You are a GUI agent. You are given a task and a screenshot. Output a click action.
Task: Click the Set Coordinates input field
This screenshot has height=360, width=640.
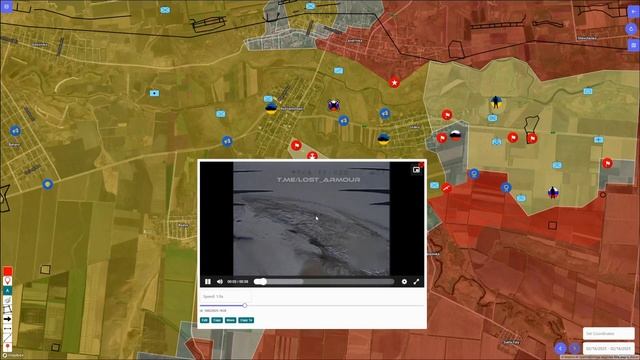(x=608, y=333)
